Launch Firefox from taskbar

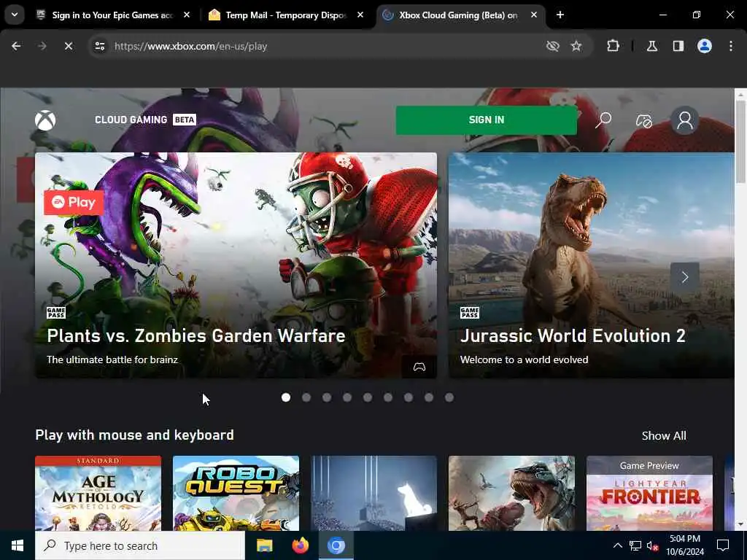tap(300, 545)
